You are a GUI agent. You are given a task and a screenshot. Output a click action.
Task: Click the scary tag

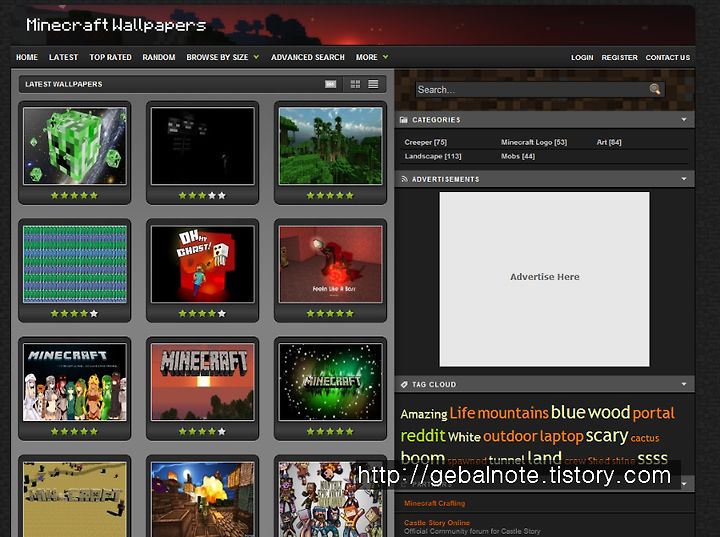tap(607, 435)
